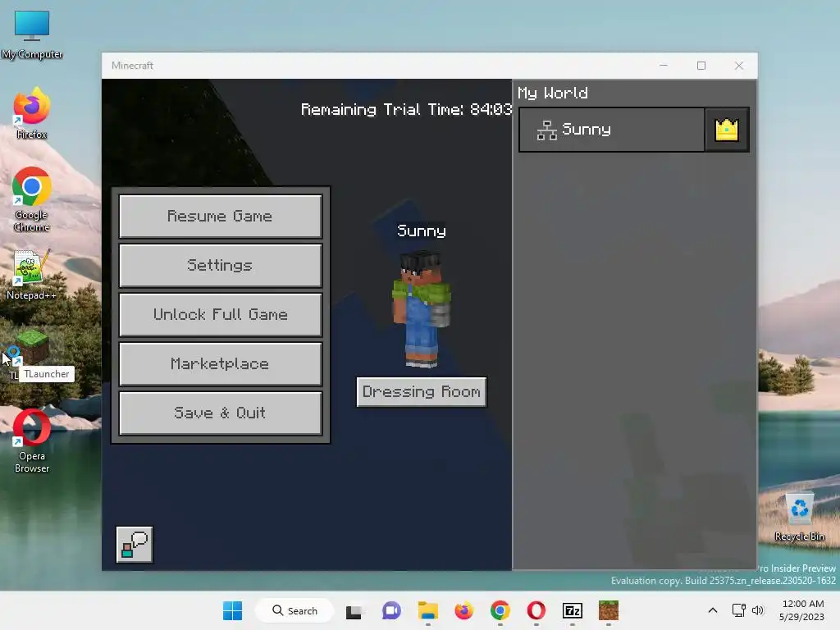Select the Sunny player row in My World

pyautogui.click(x=611, y=130)
